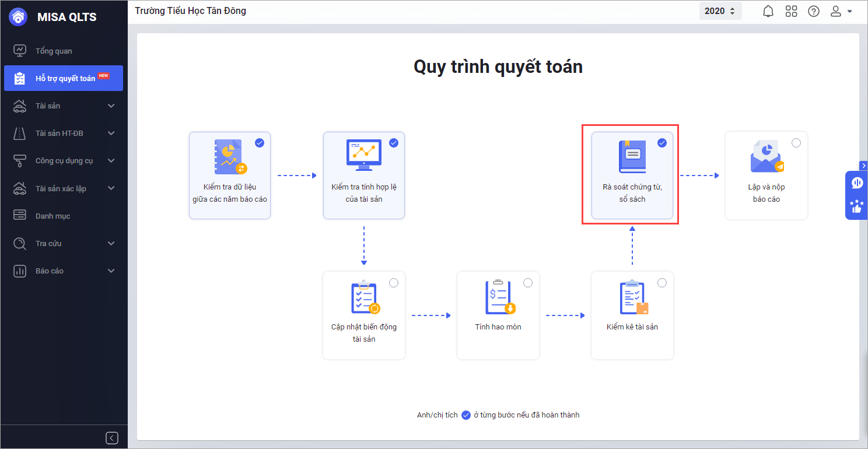868x449 pixels.
Task: Open the Báo cáo menu
Action: [64, 271]
